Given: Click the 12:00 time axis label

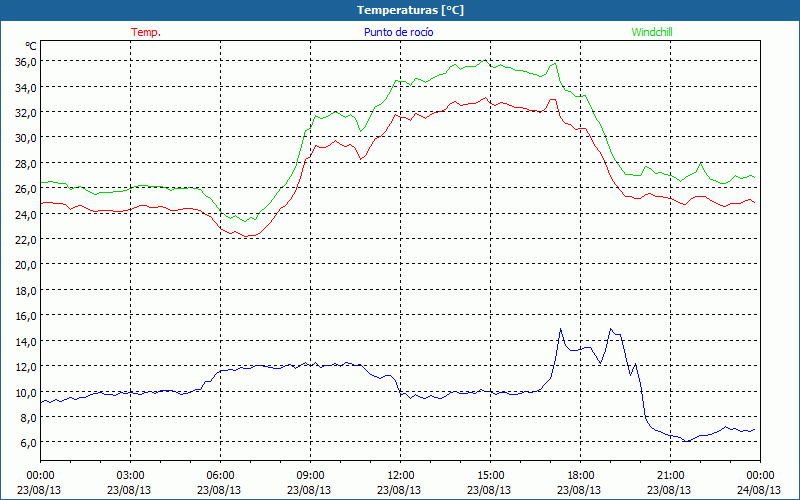Looking at the screenshot, I should tap(401, 476).
